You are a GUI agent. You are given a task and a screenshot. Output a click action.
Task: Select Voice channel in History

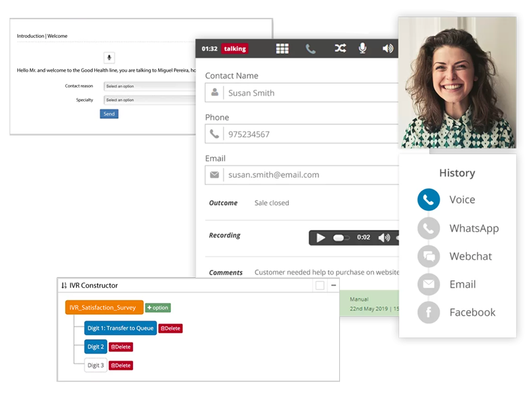coord(429,200)
